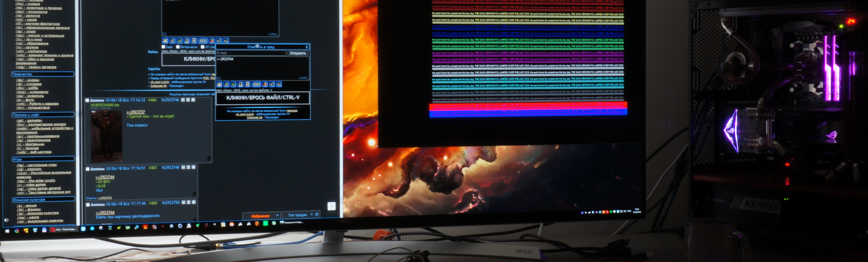Apply bold (Ж) in reply popup toolbar
Viewport: 868px width, 262px height.
(219, 84)
